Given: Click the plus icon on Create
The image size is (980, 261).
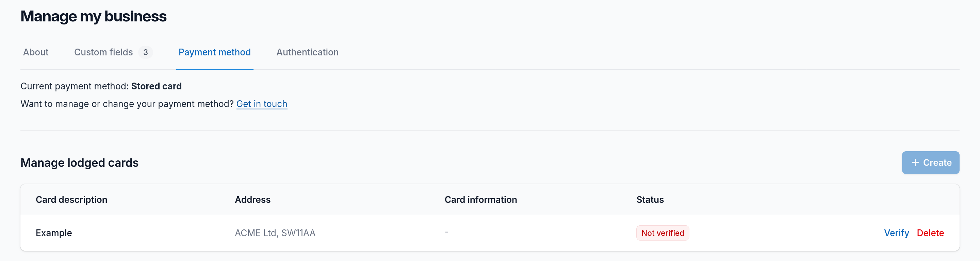Looking at the screenshot, I should coord(915,162).
